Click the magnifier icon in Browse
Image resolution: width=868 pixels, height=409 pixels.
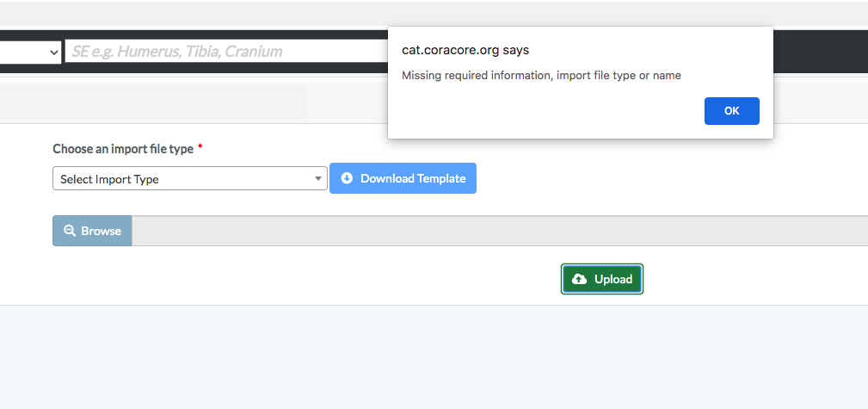click(70, 231)
